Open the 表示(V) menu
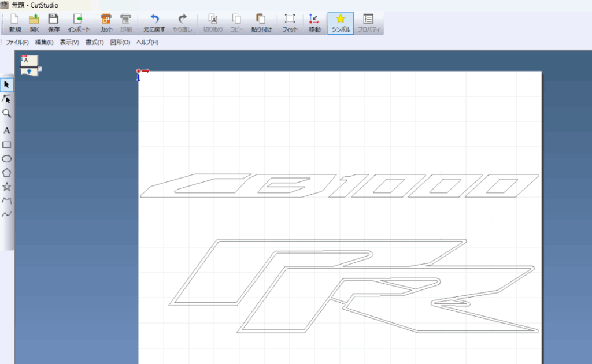The width and height of the screenshot is (592, 364). [x=69, y=42]
